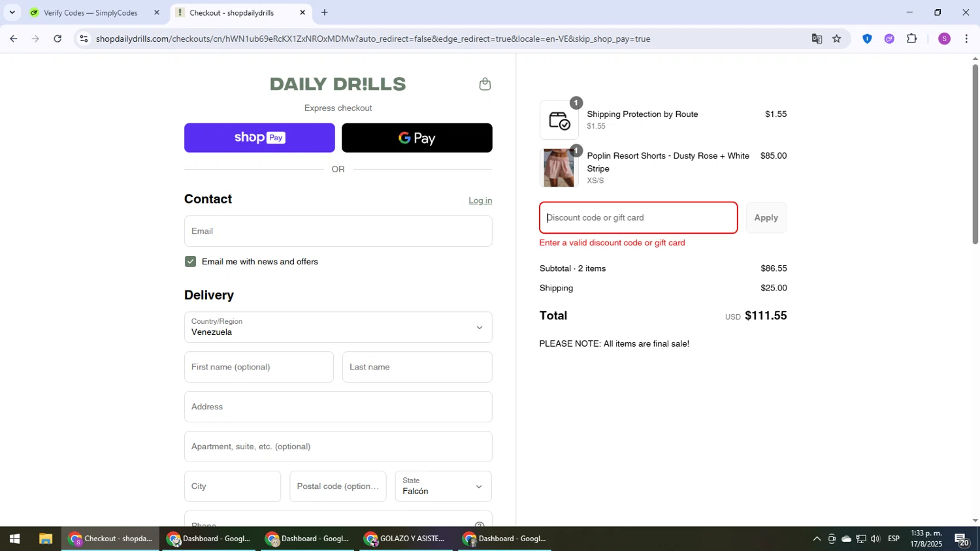Click the Postal code field

click(338, 486)
